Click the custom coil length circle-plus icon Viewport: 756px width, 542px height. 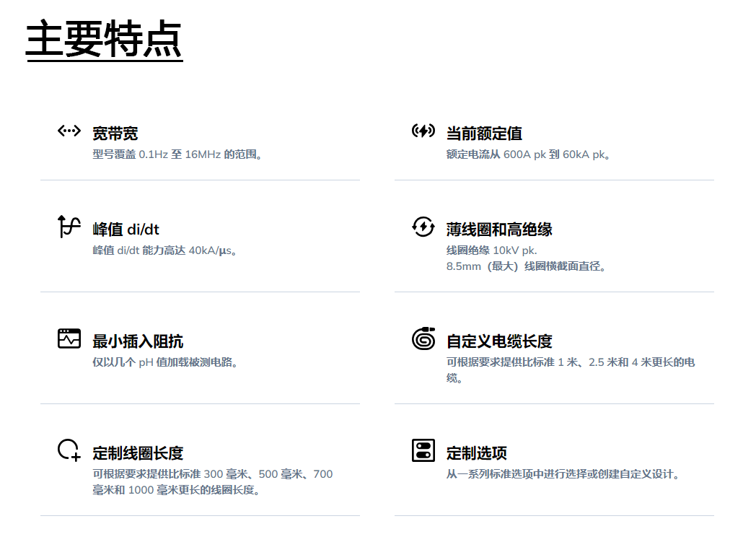click(69, 450)
